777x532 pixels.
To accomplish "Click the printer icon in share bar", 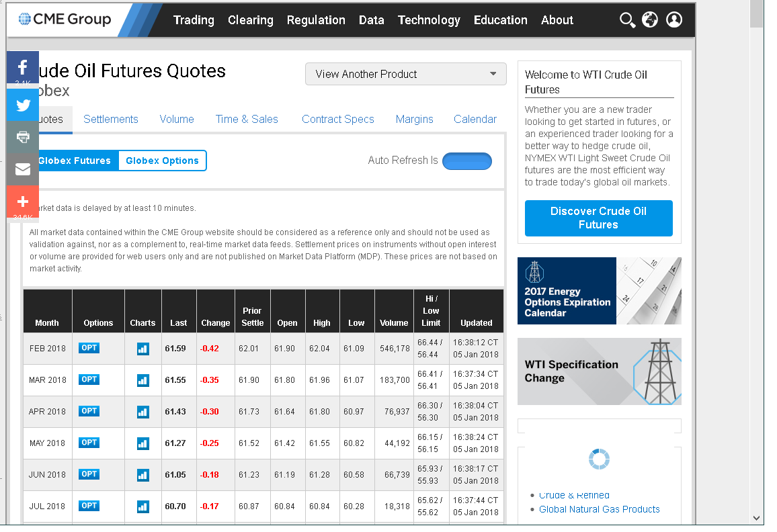I will tap(23, 137).
